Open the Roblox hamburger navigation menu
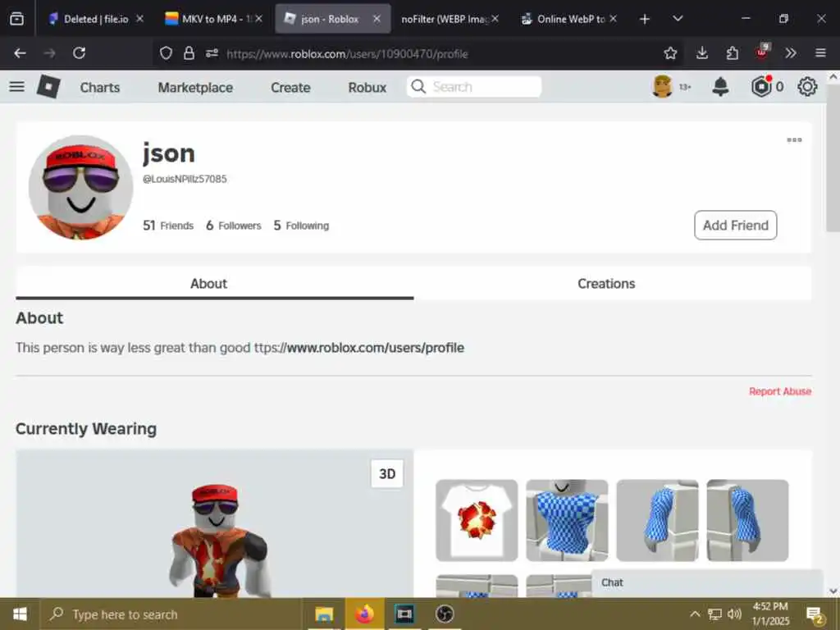Screen dimensions: 840x630 tap(16, 87)
